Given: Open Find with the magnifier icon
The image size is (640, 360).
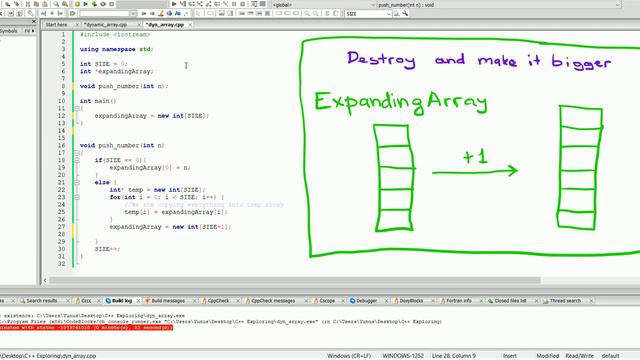Looking at the screenshot, I should [56, 4].
